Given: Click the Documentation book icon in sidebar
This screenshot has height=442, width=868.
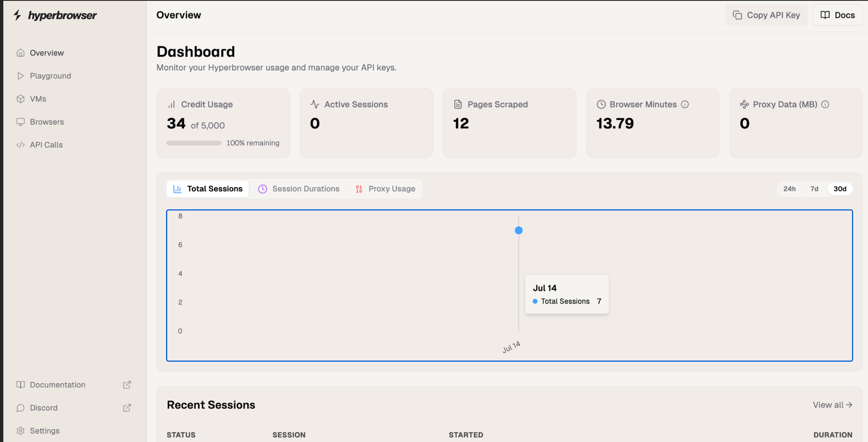Looking at the screenshot, I should click(20, 385).
